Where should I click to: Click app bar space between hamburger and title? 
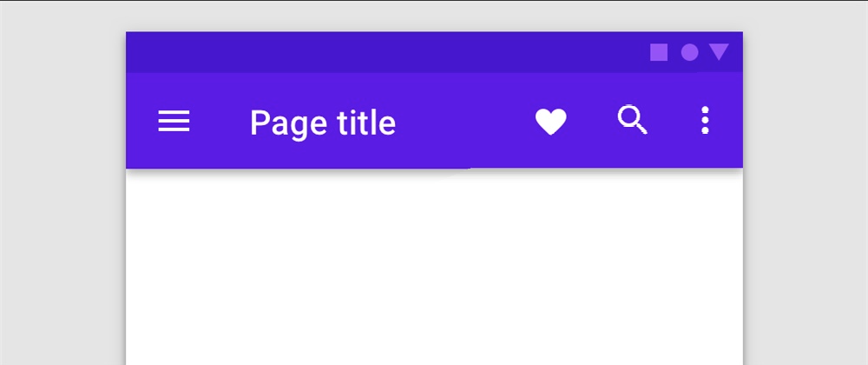tap(220, 122)
